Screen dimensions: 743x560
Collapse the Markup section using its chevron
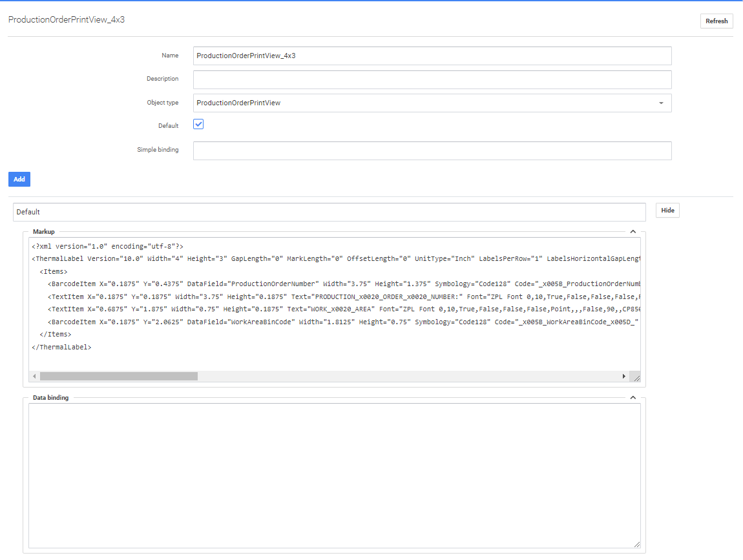(633, 231)
